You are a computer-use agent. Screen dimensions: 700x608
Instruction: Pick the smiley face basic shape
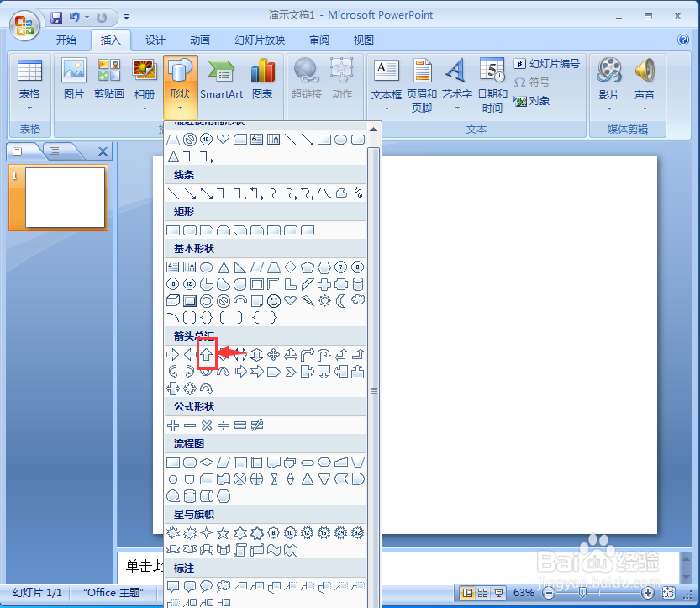coord(274,301)
